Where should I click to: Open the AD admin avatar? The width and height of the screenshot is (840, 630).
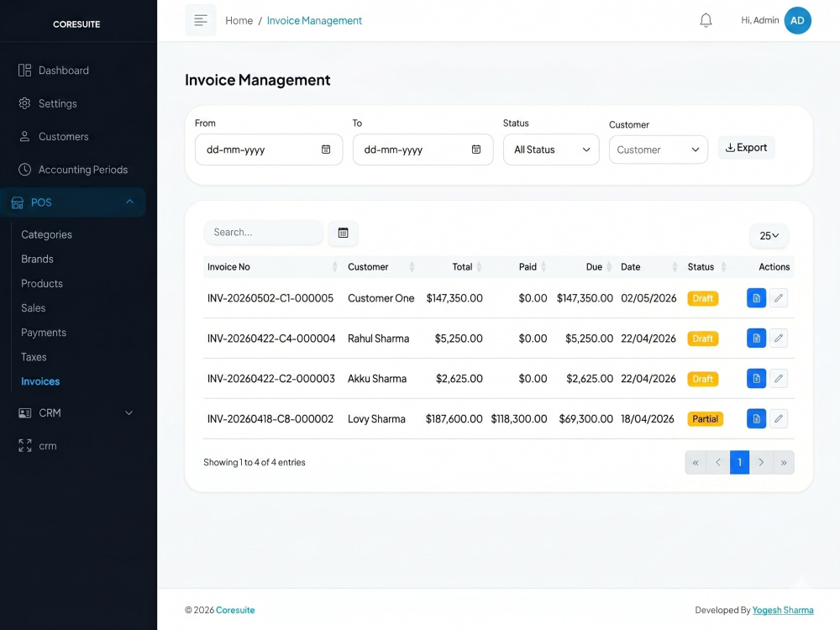coord(797,20)
